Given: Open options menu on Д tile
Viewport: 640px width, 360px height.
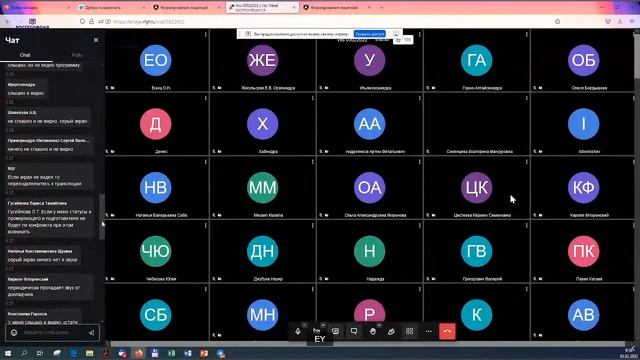Looking at the screenshot, I should coord(206,98).
